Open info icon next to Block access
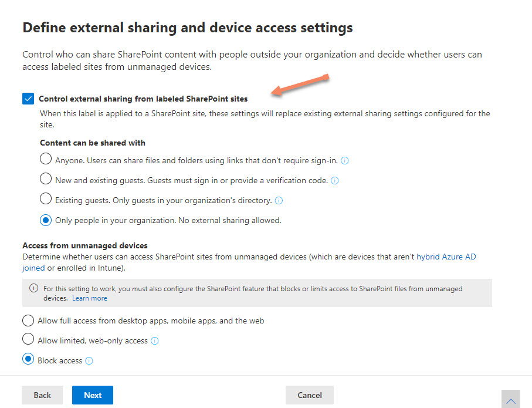Screen dimensions: 532x408 pyautogui.click(x=89, y=361)
